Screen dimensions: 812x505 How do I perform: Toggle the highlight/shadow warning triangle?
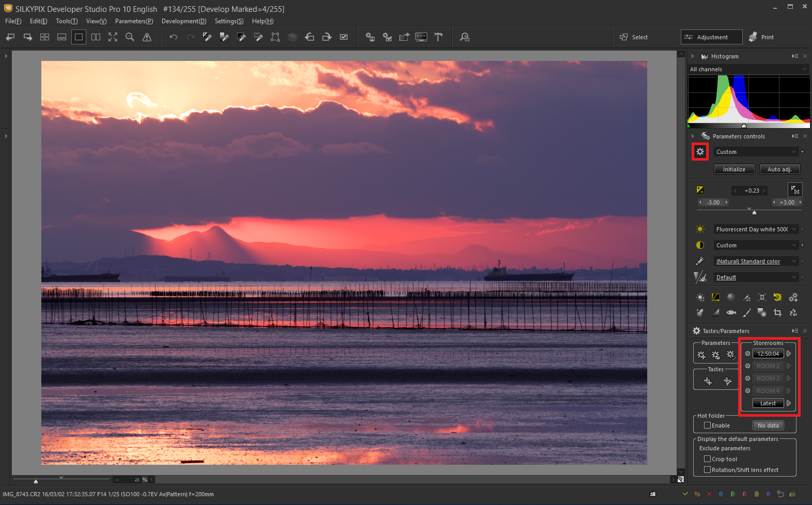click(147, 37)
